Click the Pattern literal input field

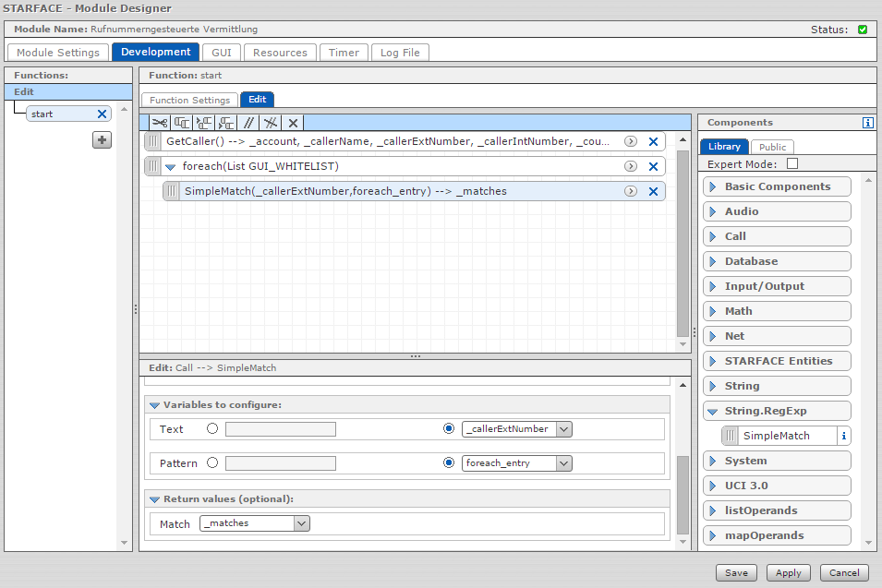pos(281,463)
